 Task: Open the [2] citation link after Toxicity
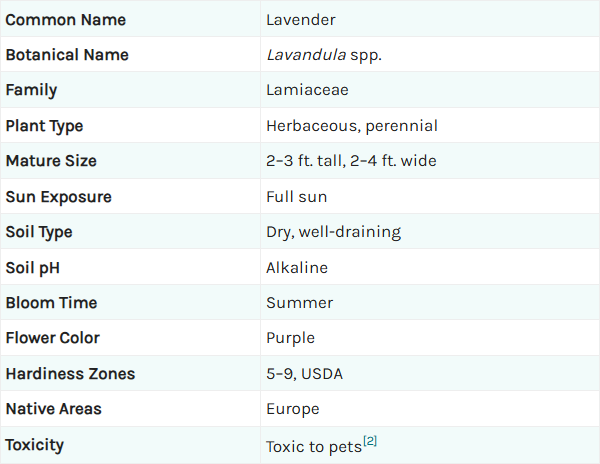[x=370, y=441]
